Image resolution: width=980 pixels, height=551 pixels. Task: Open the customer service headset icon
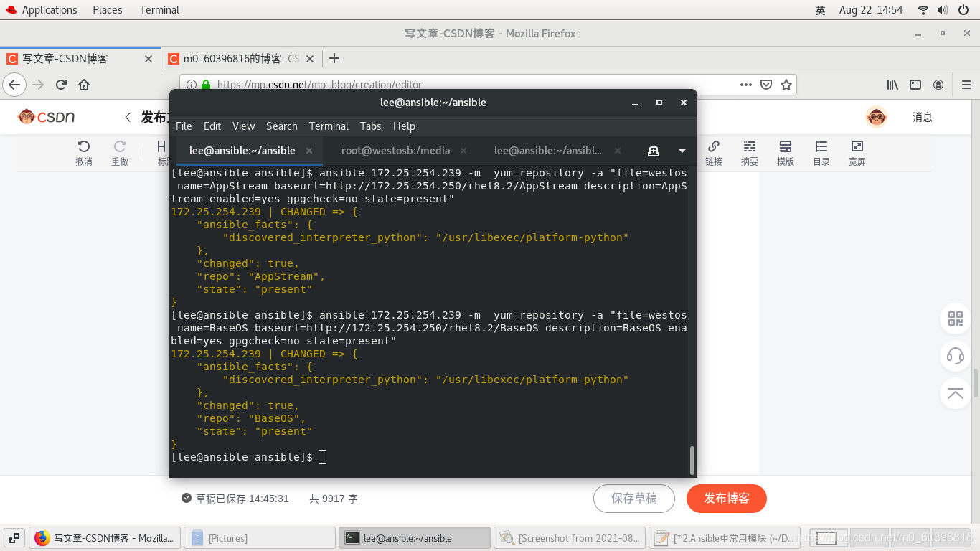point(956,356)
